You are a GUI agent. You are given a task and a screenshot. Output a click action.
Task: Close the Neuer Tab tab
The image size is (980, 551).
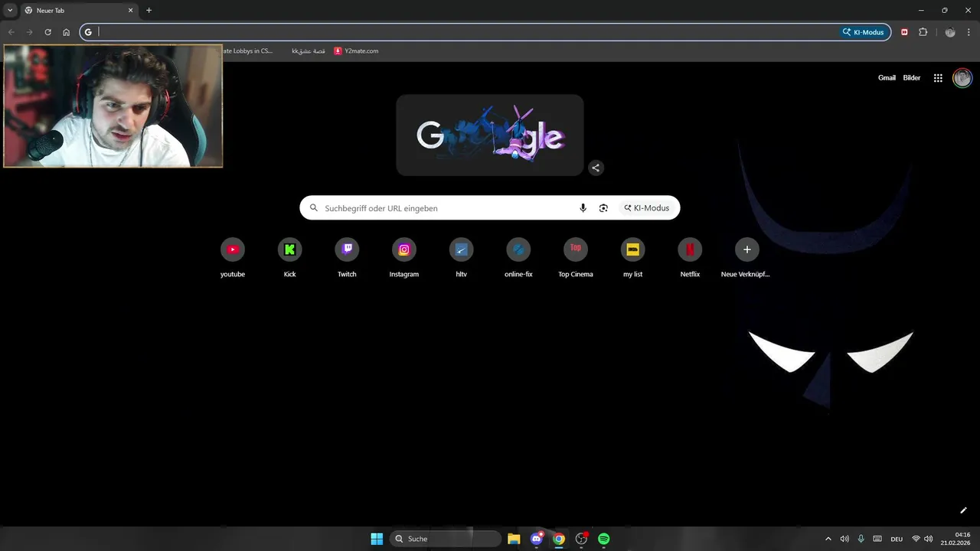[130, 11]
